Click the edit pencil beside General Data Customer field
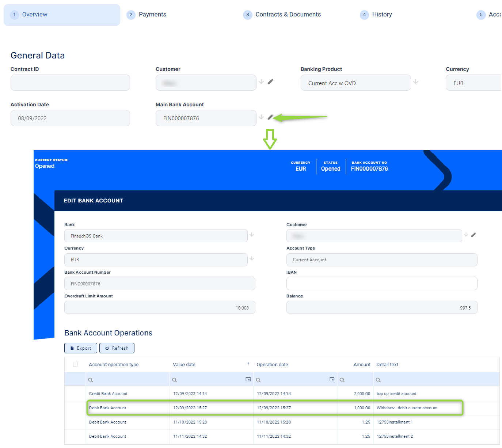Viewport: 502px width, 448px height. point(270,82)
